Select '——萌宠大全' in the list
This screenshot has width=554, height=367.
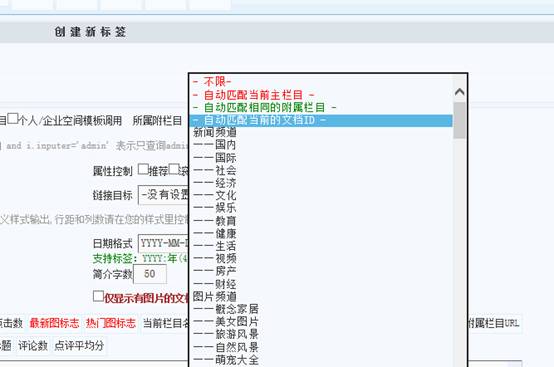click(x=321, y=360)
